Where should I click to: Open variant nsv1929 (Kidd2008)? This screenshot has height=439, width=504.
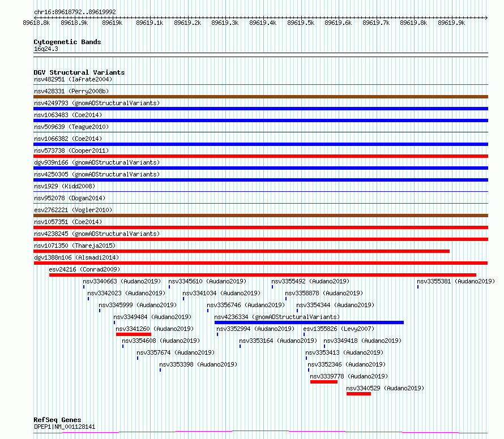(65, 186)
